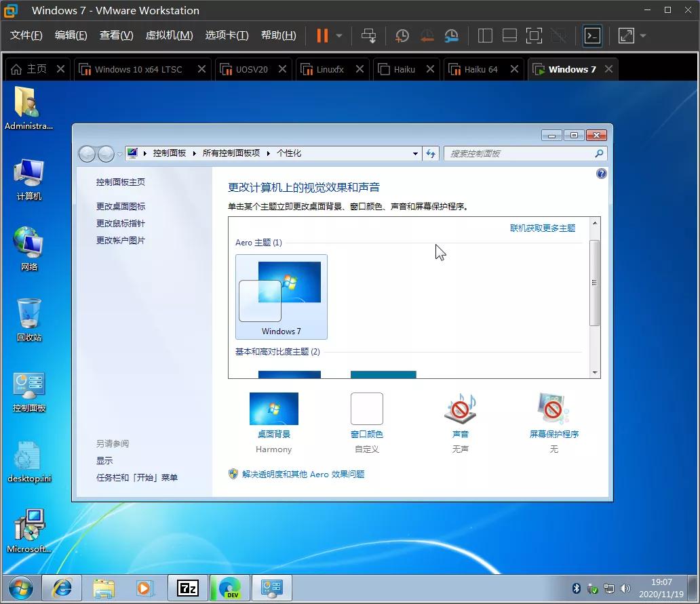Open Edge Dev from the taskbar

click(x=230, y=588)
